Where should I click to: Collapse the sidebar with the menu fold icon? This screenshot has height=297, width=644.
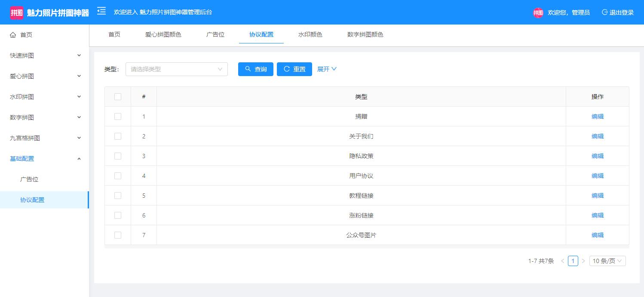pyautogui.click(x=101, y=11)
